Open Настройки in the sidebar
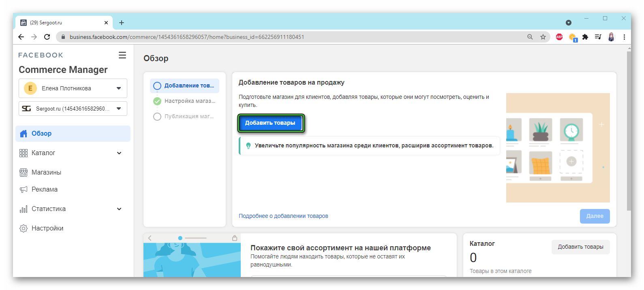The height and width of the screenshot is (290, 644). pos(47,228)
